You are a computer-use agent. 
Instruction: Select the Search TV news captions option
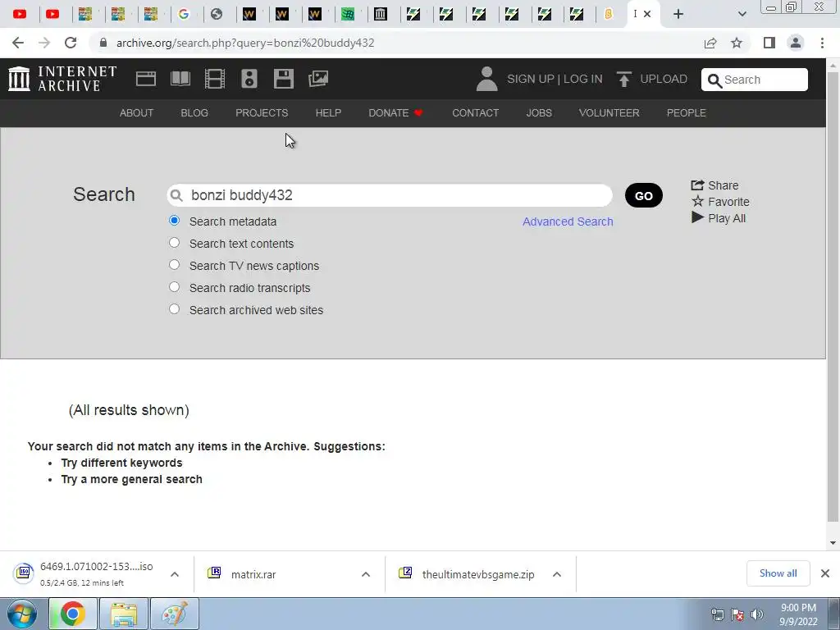point(174,265)
